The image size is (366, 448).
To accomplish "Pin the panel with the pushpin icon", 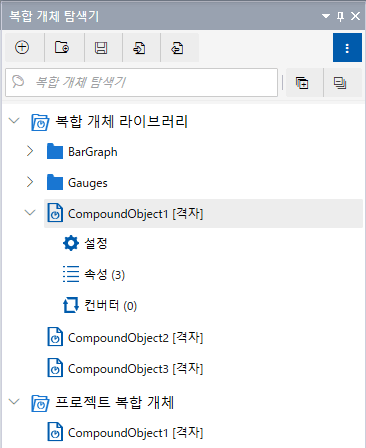I will point(340,16).
